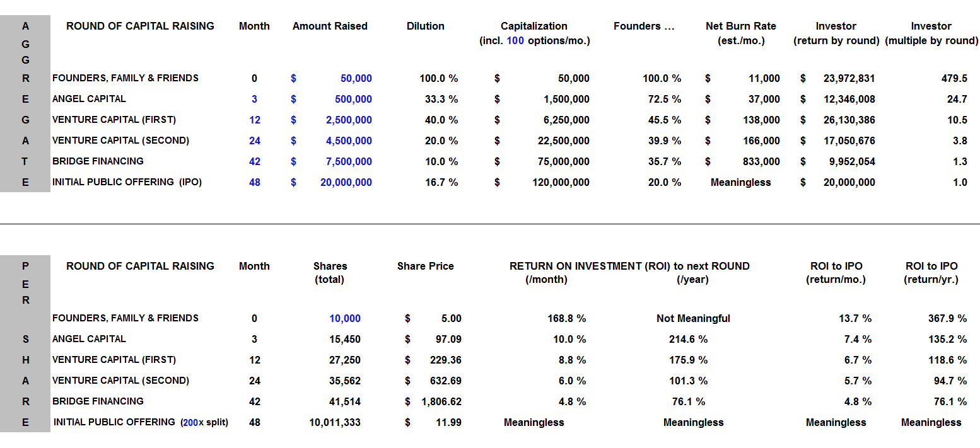Viewport: 980px width, 448px height.
Task: Select the 367.9 % ROI to IPO value
Action: tap(947, 318)
